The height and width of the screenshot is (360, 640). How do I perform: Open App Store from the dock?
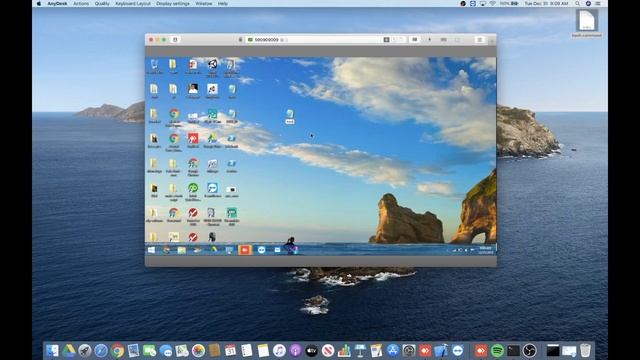[393, 351]
